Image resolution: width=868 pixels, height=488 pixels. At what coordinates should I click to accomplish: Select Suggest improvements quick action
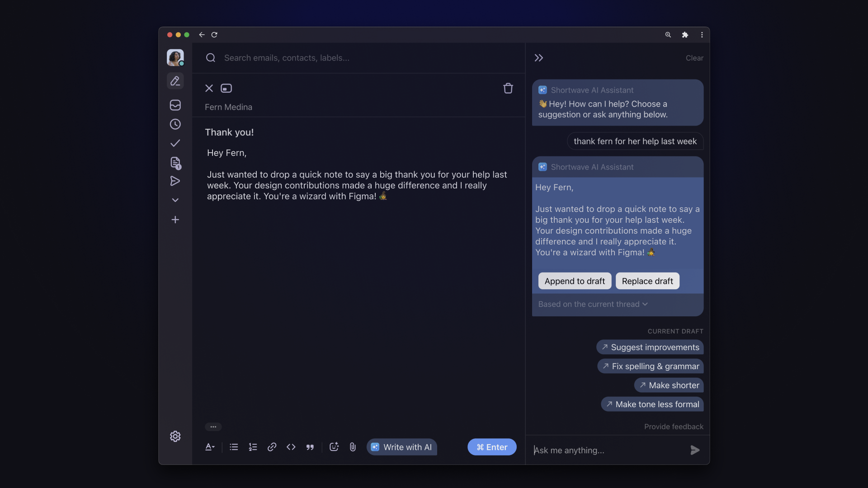[x=650, y=347]
